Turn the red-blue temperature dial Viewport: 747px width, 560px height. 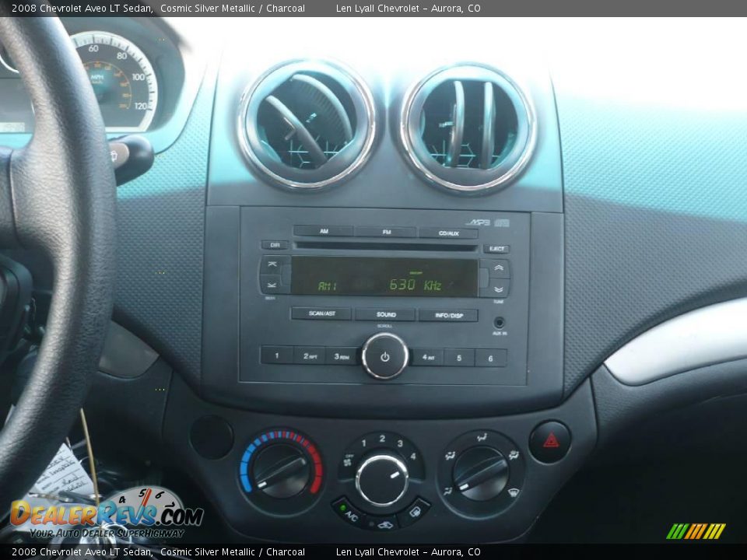(x=281, y=470)
